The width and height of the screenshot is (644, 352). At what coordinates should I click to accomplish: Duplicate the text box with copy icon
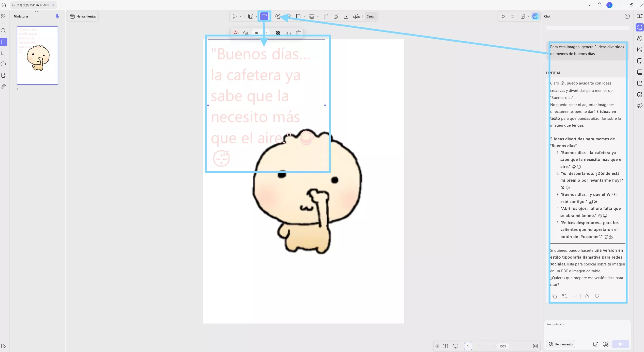pyautogui.click(x=288, y=33)
